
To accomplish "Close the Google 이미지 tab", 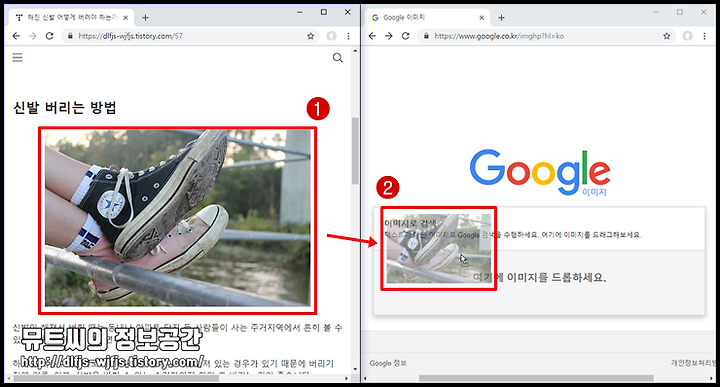I will point(482,17).
